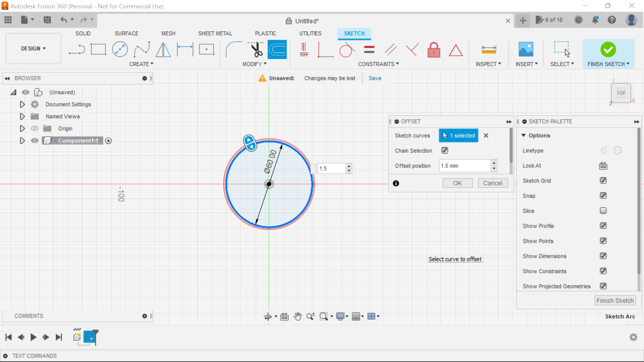Uncheck Show Dimensions in Sketch Palette
The height and width of the screenshot is (362, 644).
point(603,256)
